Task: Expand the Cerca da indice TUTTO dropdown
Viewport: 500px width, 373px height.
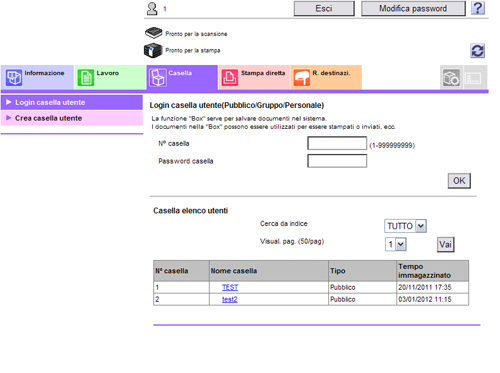Action: [405, 226]
